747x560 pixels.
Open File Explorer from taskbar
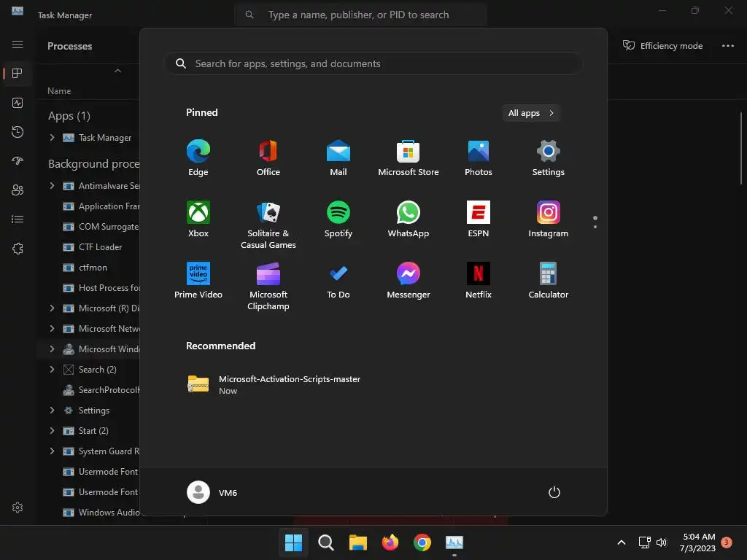[x=357, y=542]
